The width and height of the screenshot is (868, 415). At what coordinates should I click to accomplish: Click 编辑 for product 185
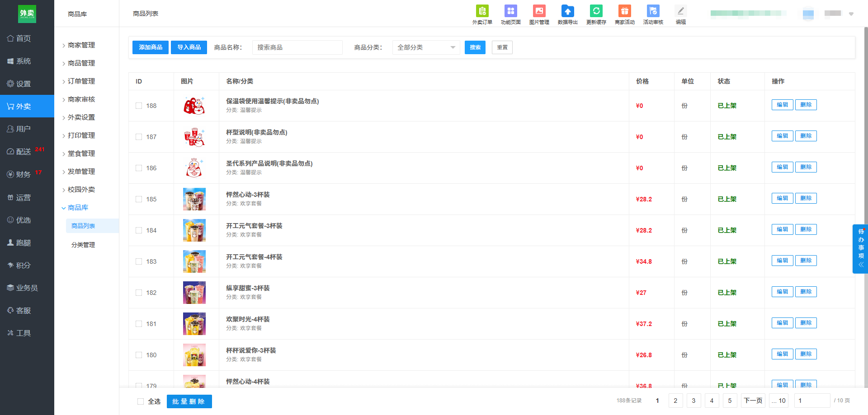(x=782, y=198)
